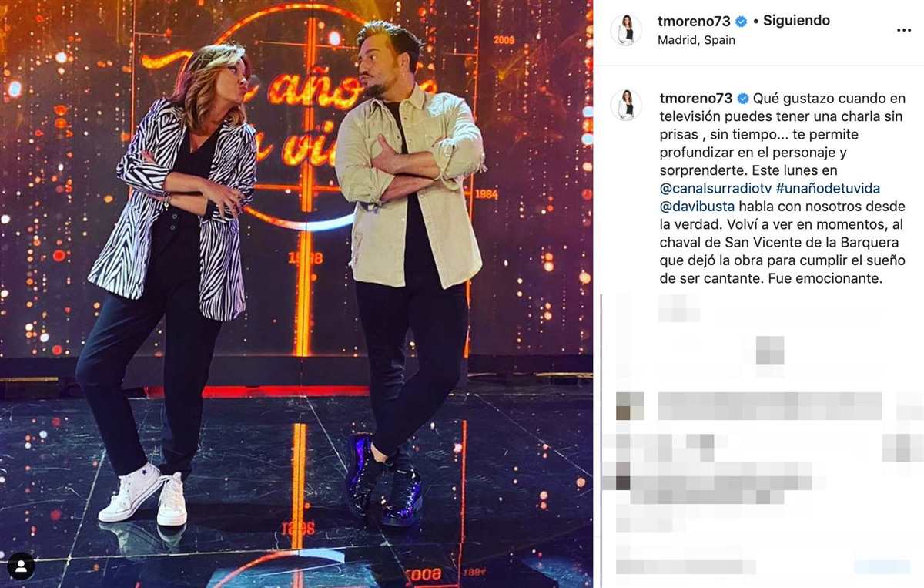Like the first blurred comment
Image resolution: width=924 pixels, height=588 pixels.
tap(909, 406)
